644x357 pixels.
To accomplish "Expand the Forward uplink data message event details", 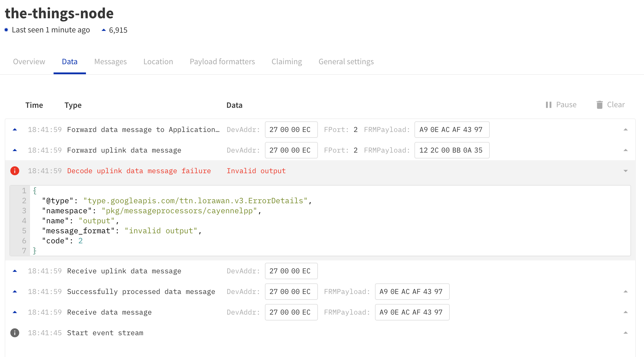I will tap(625, 150).
